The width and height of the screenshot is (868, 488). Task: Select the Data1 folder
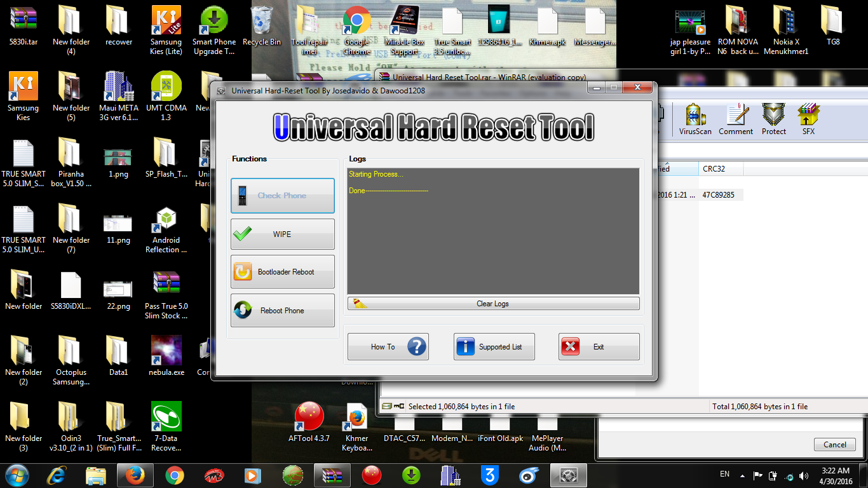pos(119,356)
